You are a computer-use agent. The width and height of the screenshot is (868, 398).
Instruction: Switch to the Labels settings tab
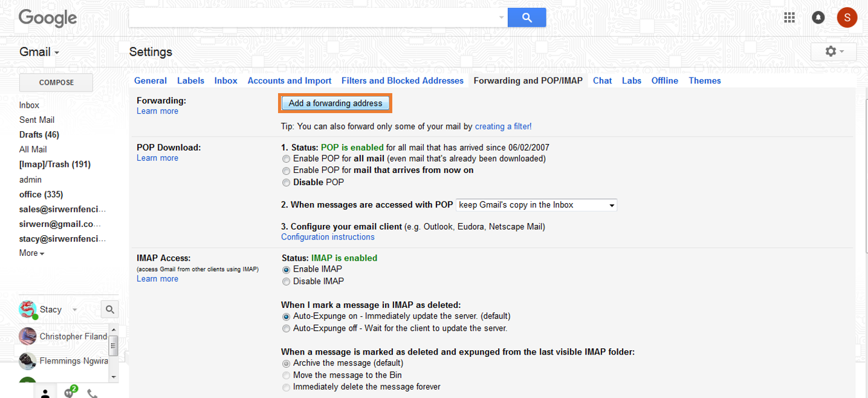[x=190, y=80]
